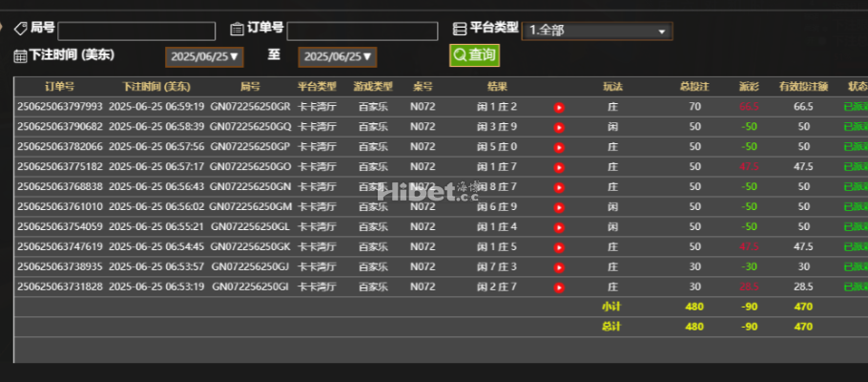Play video for order 250625063754059
868x382 pixels.
[x=559, y=227]
